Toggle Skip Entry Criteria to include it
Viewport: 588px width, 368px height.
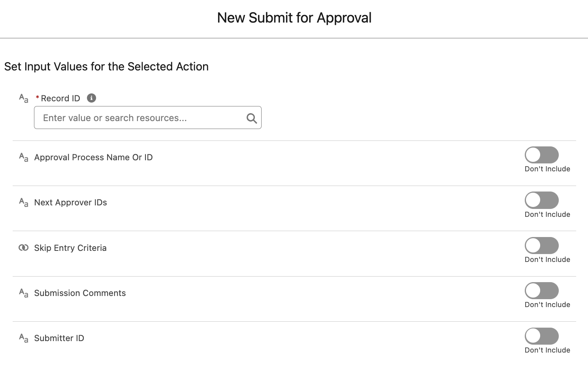tap(541, 245)
